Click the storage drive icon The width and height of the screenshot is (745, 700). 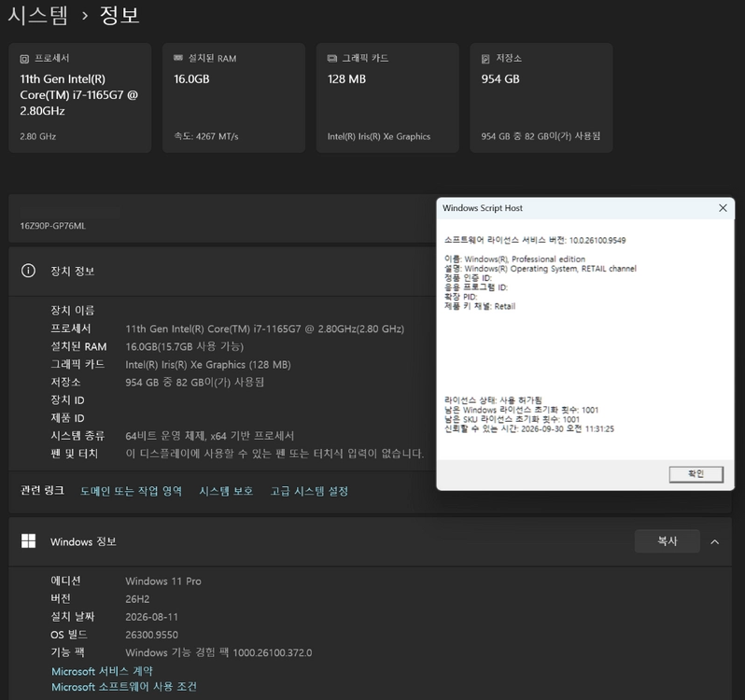click(x=485, y=59)
